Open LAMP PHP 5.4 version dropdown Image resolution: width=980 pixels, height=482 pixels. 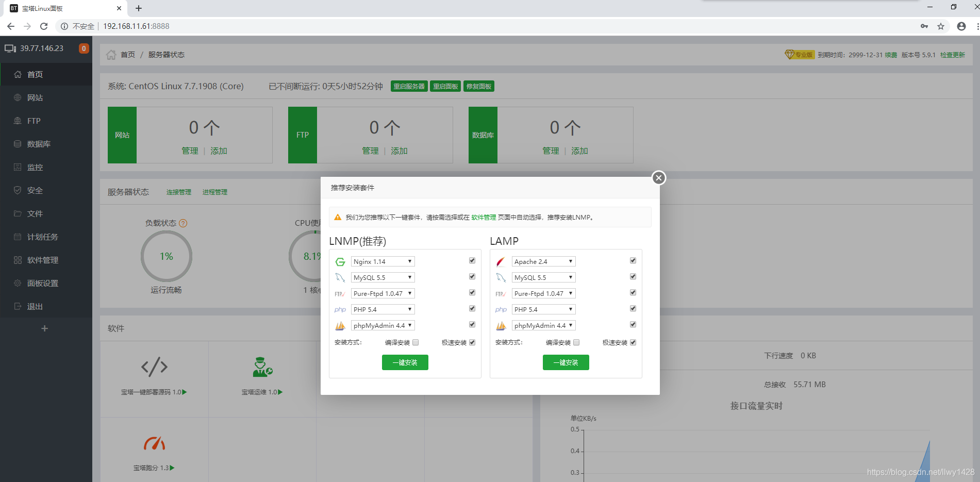pos(544,310)
